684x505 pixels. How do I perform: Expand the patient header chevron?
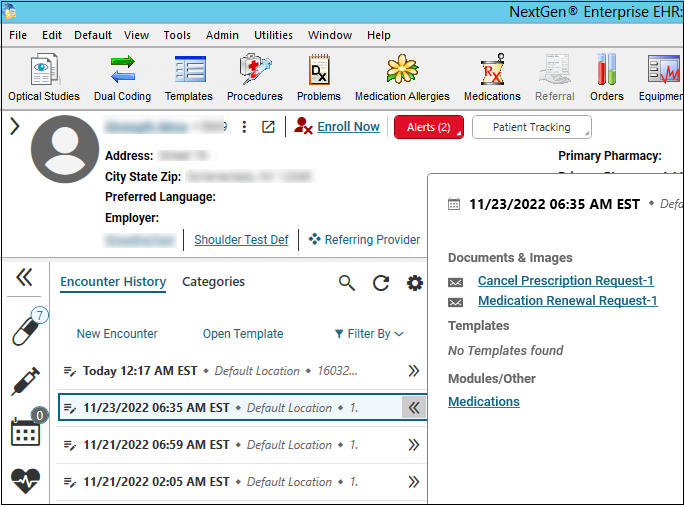(x=15, y=126)
